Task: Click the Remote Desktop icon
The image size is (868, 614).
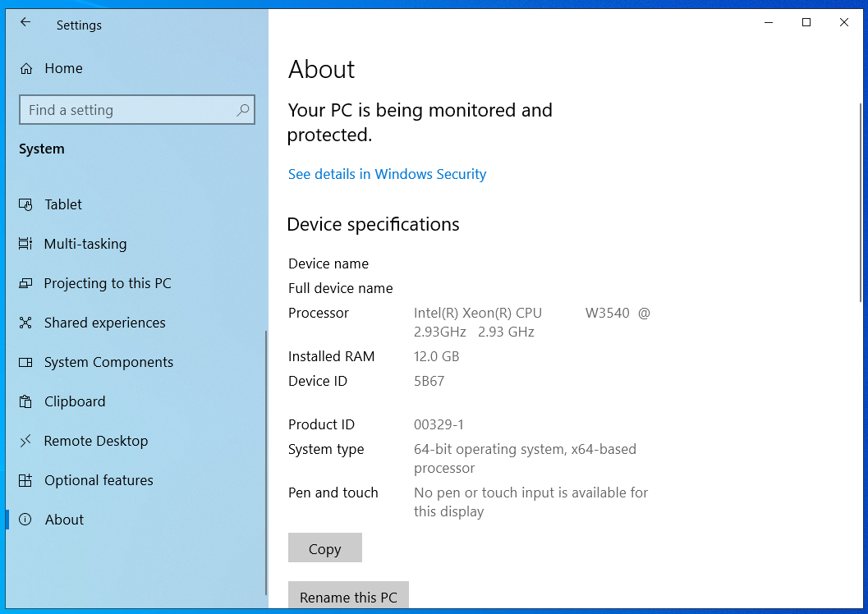Action: point(25,441)
